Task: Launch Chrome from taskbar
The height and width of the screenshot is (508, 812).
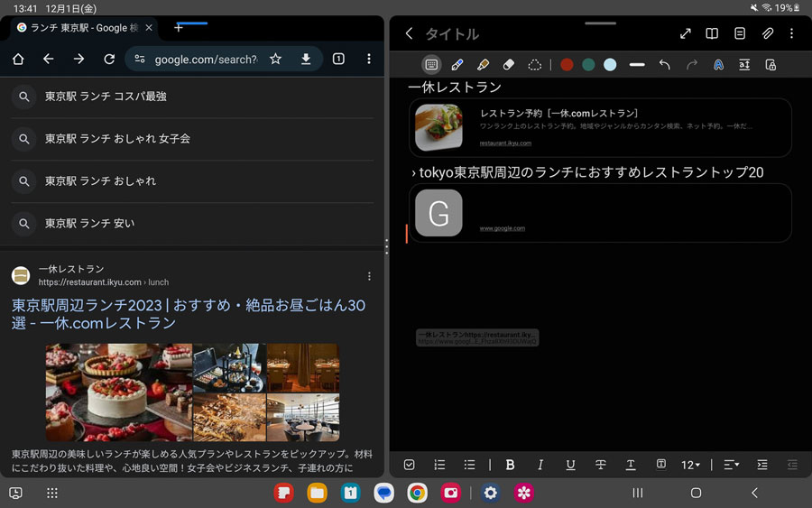Action: pos(418,493)
